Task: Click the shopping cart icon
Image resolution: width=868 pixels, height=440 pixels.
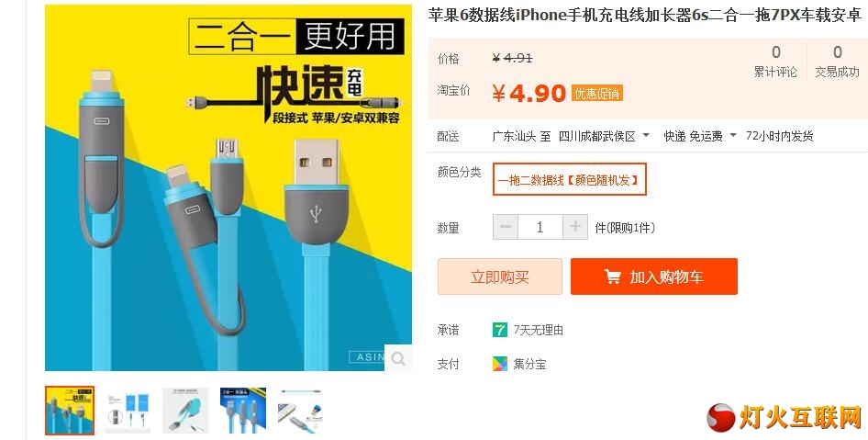Action: pyautogui.click(x=612, y=276)
